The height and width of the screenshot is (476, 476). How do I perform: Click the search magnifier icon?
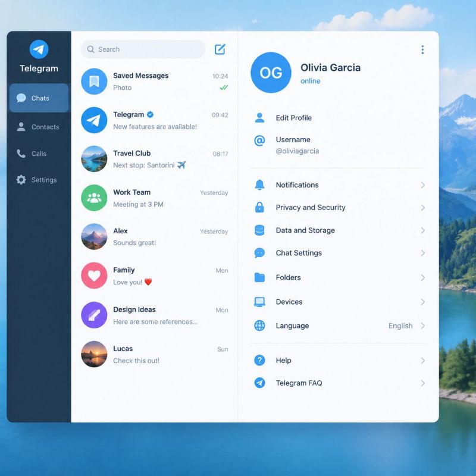tap(90, 49)
